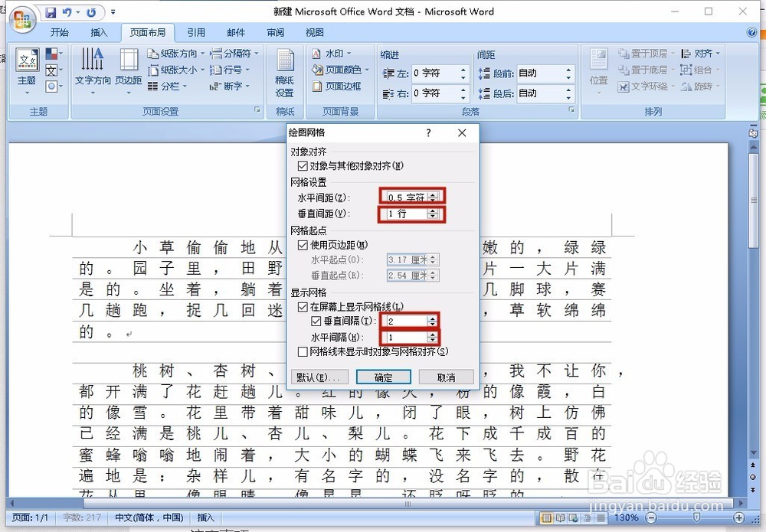Open theme fonts option
The width and height of the screenshot is (766, 532).
[x=54, y=70]
